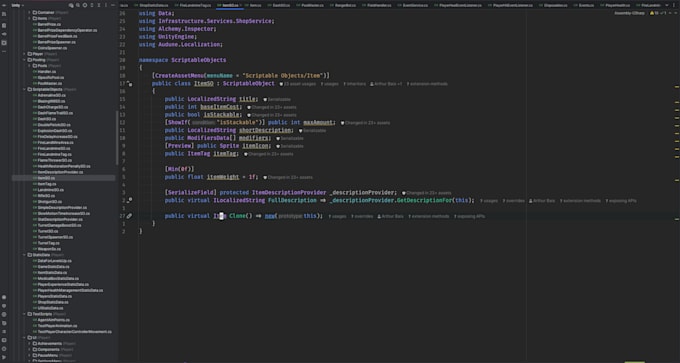This screenshot has height=363, width=680.
Task: Click Arthur Bais +1 author lens
Action: [x=386, y=84]
